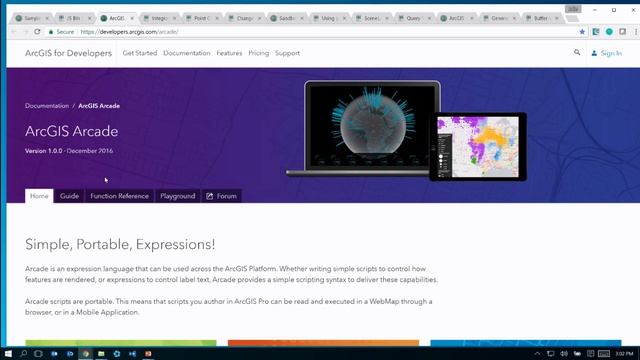The image size is (640, 360).
Task: Open the Get Started menu
Action: click(140, 53)
